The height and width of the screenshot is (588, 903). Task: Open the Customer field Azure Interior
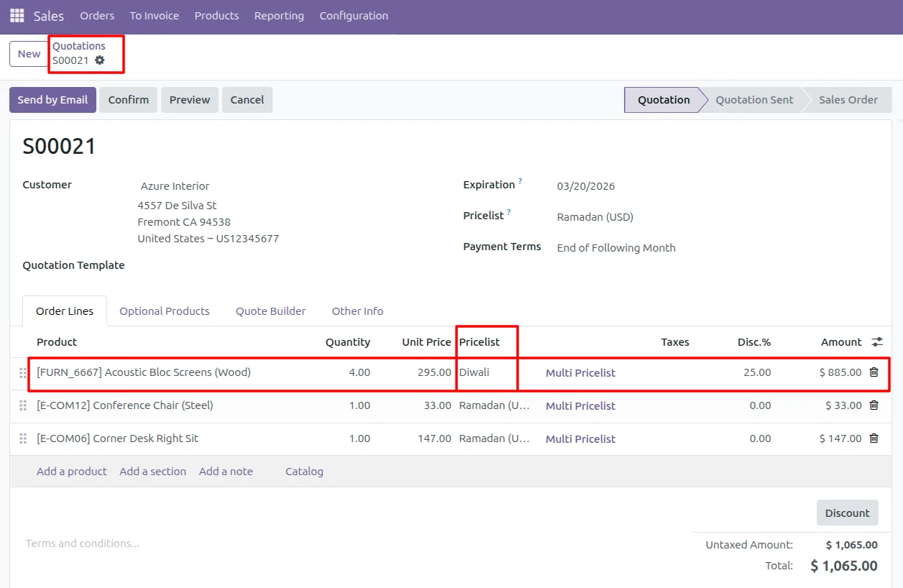coord(175,186)
